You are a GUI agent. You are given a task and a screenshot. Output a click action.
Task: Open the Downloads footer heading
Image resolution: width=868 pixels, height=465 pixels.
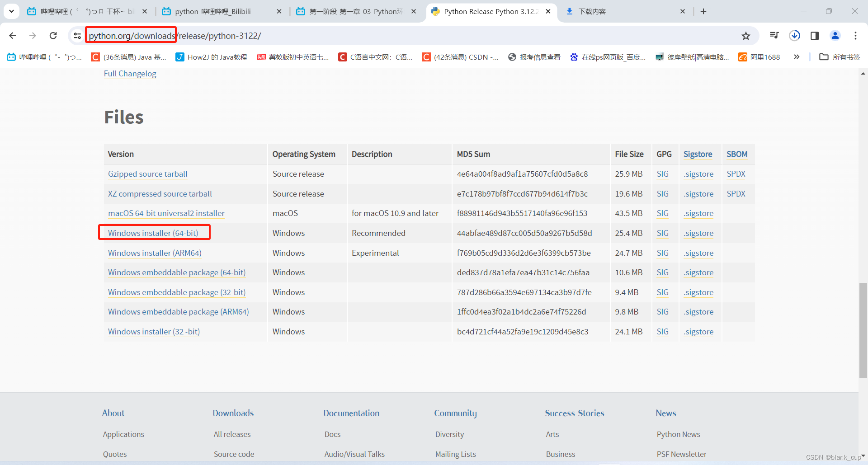click(233, 413)
